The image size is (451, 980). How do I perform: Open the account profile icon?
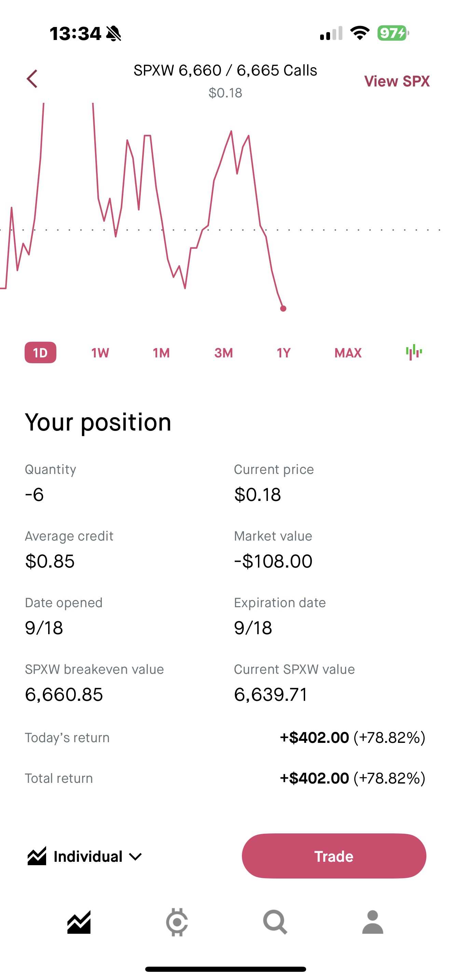[x=373, y=922]
